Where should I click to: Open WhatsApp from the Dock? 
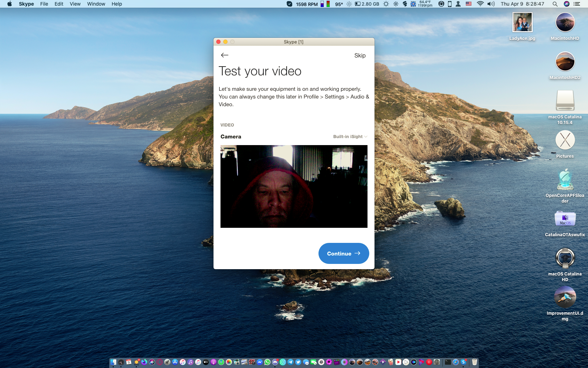(x=267, y=362)
